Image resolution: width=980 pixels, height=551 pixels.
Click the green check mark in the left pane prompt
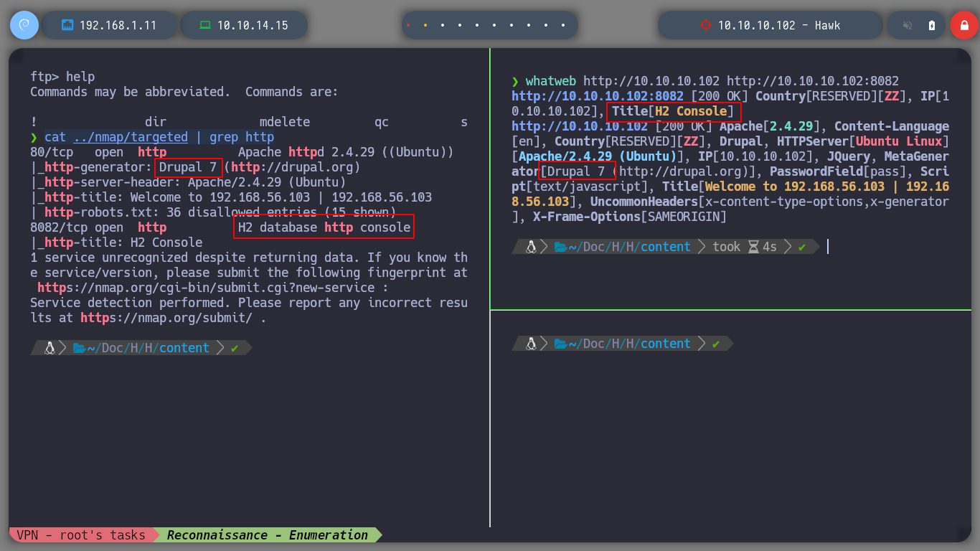click(x=235, y=348)
